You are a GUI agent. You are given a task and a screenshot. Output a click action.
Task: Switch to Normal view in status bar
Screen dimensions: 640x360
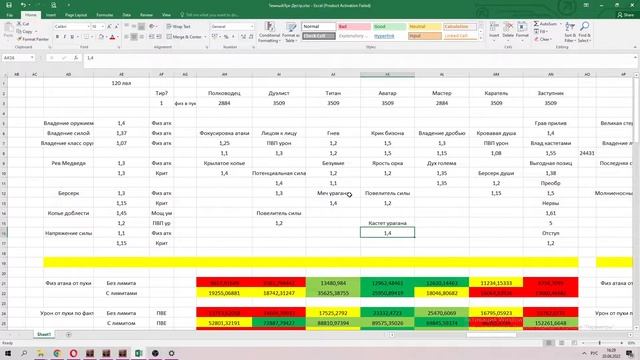point(549,343)
